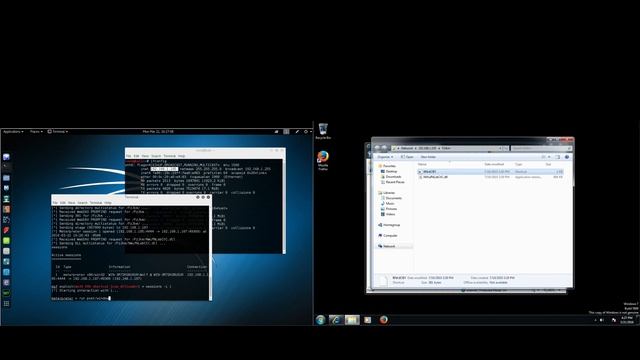Sort files by the Name column
640x360 pixels.
pos(422,164)
